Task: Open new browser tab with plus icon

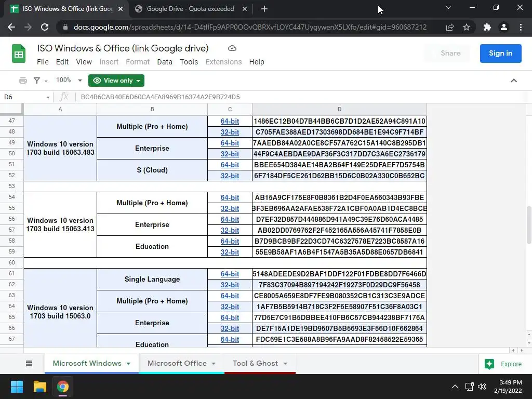Action: point(264,9)
